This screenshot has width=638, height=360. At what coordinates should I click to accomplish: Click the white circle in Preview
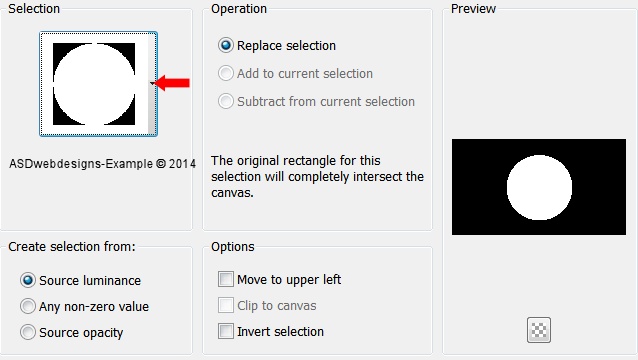[x=539, y=187]
